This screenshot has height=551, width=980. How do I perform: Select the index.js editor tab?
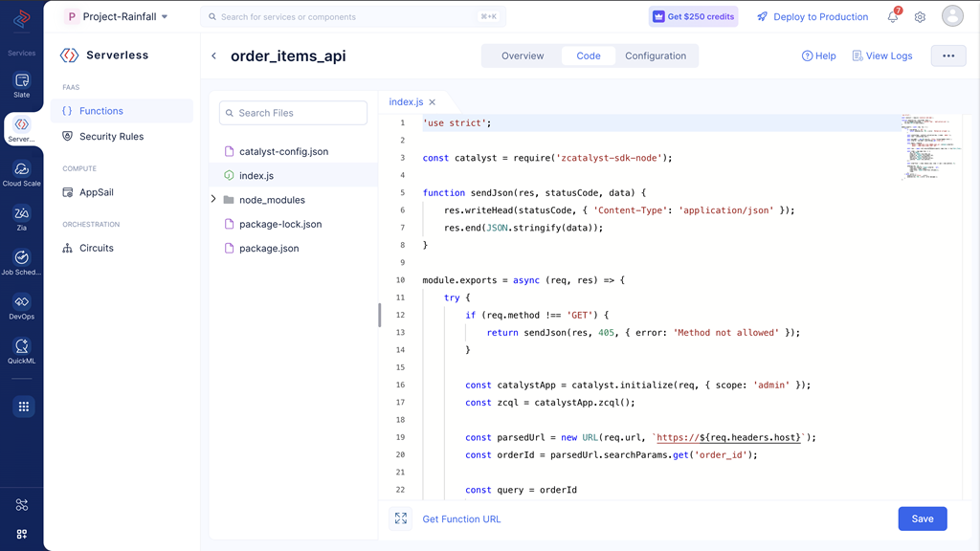click(406, 101)
